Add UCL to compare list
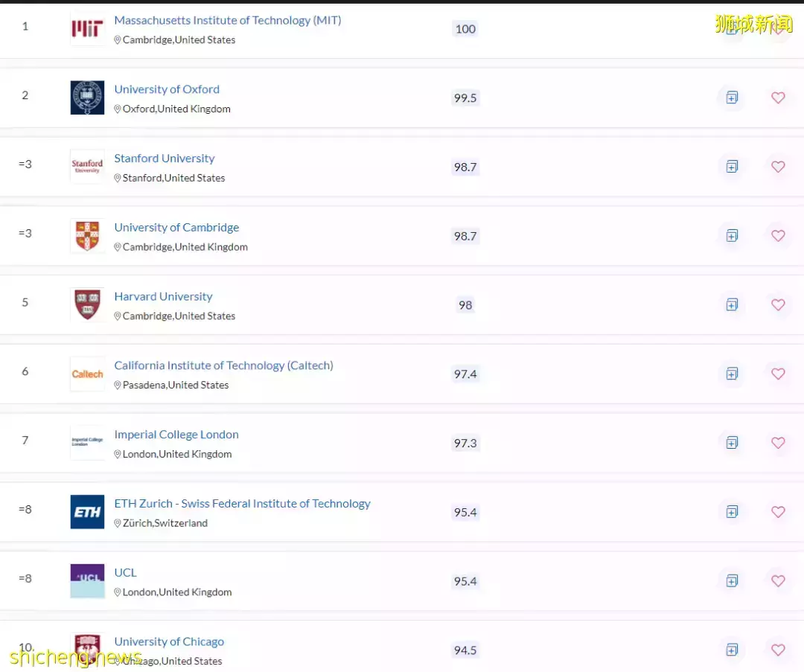The width and height of the screenshot is (804, 672). [732, 580]
